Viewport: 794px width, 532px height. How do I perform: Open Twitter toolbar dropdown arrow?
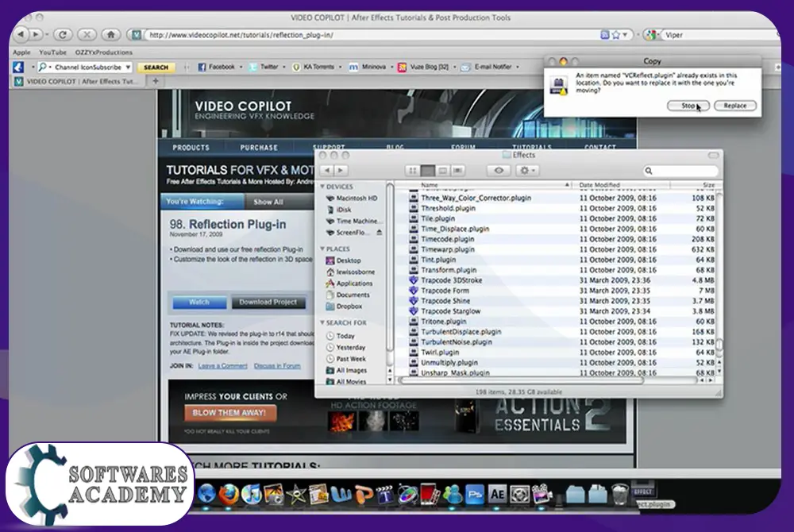pos(284,67)
